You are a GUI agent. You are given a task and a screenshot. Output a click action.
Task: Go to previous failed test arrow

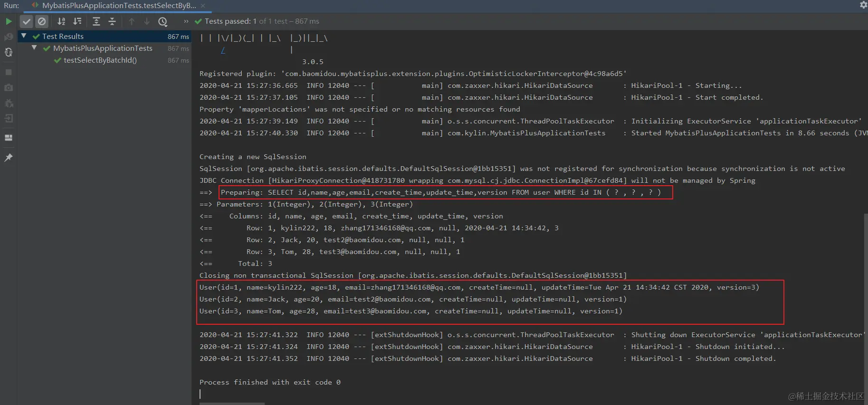[x=132, y=21]
